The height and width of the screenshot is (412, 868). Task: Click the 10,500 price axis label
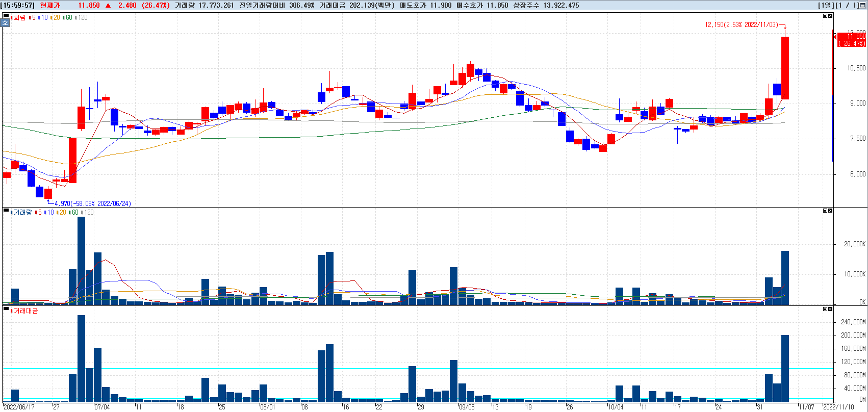857,68
